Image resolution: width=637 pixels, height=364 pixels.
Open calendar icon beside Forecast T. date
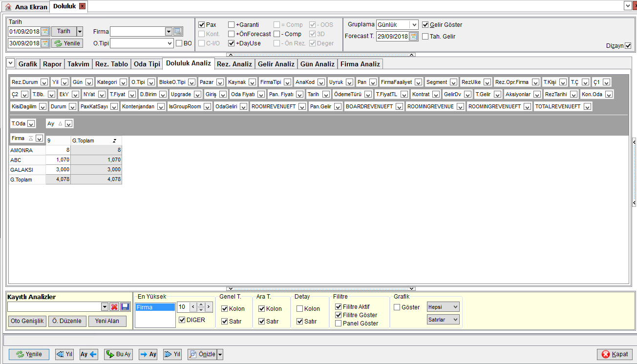coord(413,36)
